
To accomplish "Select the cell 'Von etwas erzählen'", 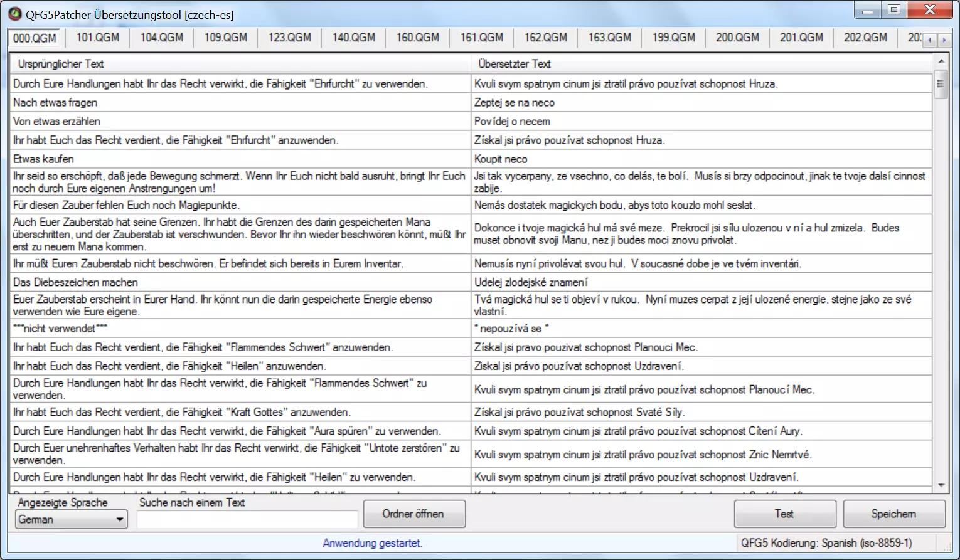I will pyautogui.click(x=240, y=121).
